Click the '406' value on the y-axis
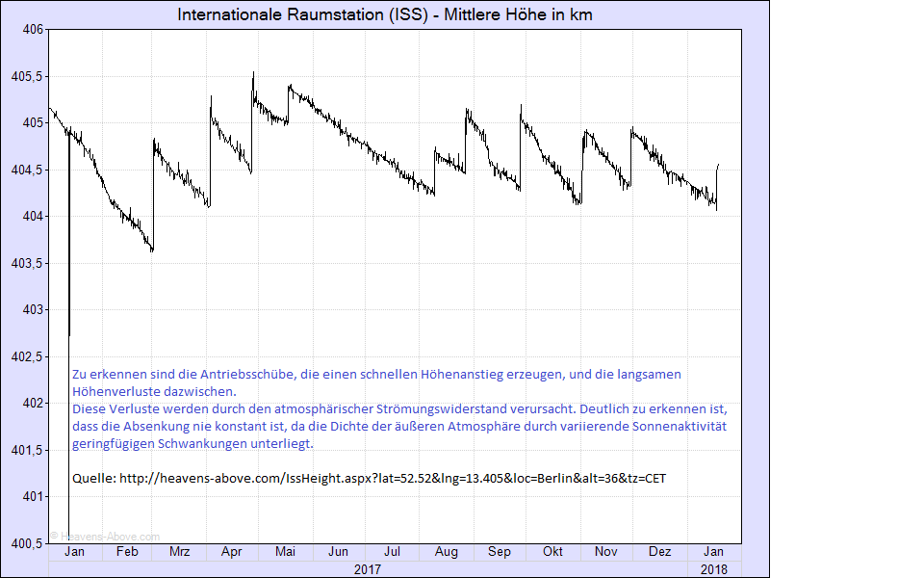Viewport: 924px width, 578px height. tap(33, 30)
